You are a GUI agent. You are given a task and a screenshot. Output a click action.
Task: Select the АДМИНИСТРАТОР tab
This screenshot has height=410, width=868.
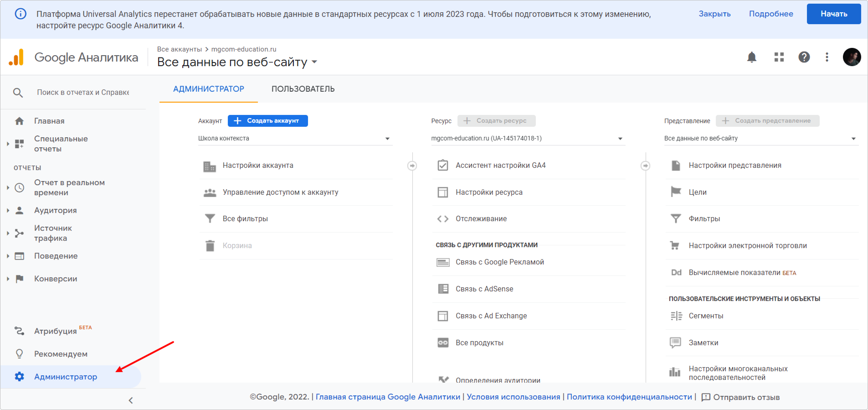click(209, 89)
